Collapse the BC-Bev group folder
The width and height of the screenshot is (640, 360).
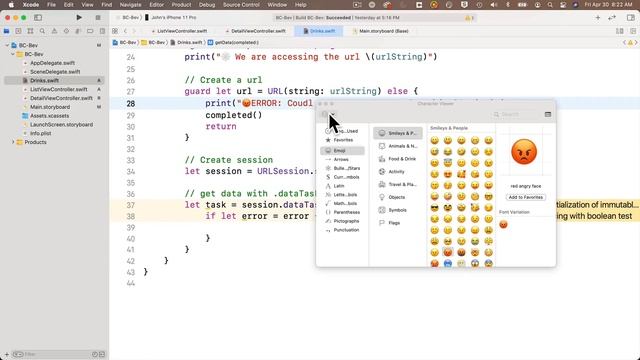[13, 54]
